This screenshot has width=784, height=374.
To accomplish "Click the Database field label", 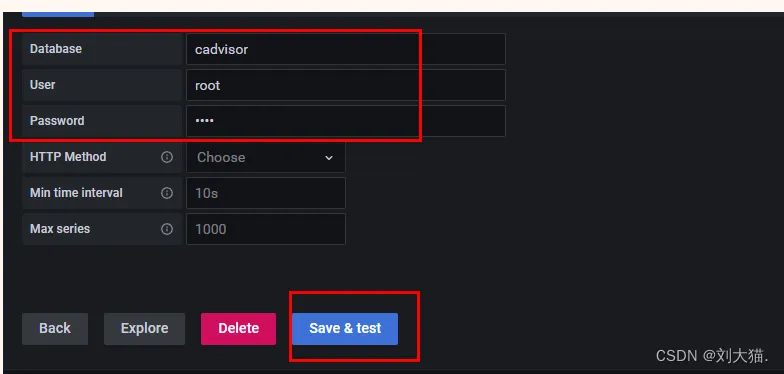I will 56,49.
